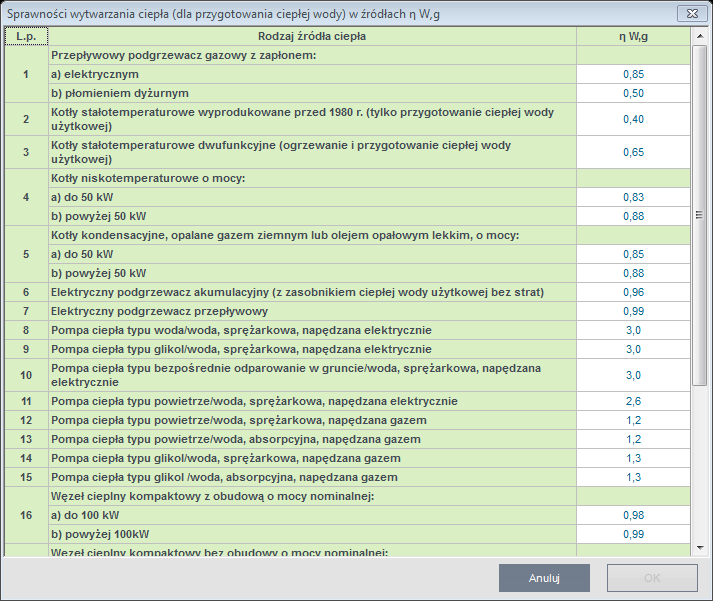Click row Elektryczny podgrzewacz akumulacyjny
This screenshot has width=713, height=601.
pos(312,292)
